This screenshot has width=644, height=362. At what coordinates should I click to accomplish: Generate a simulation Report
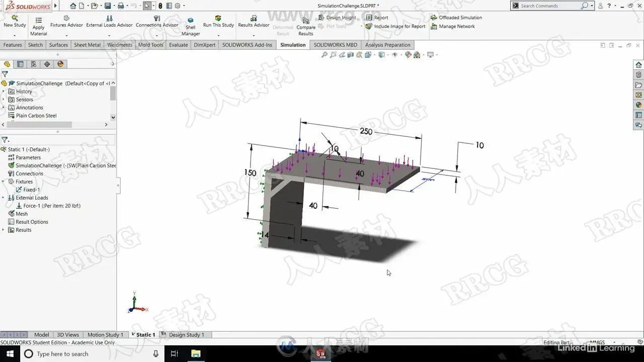pyautogui.click(x=377, y=18)
